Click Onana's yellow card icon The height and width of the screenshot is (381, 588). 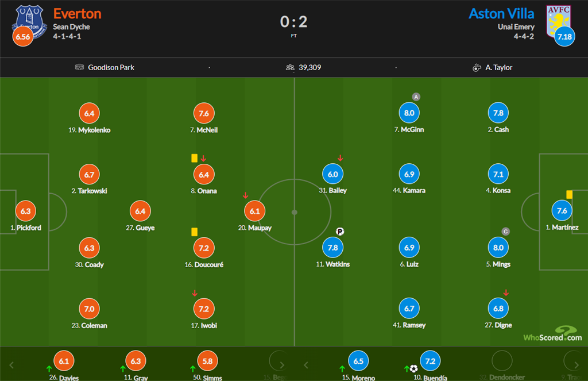coord(195,157)
